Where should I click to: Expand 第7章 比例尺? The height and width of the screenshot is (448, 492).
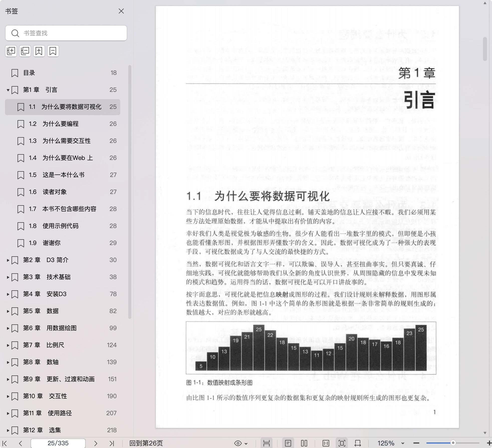click(x=8, y=345)
